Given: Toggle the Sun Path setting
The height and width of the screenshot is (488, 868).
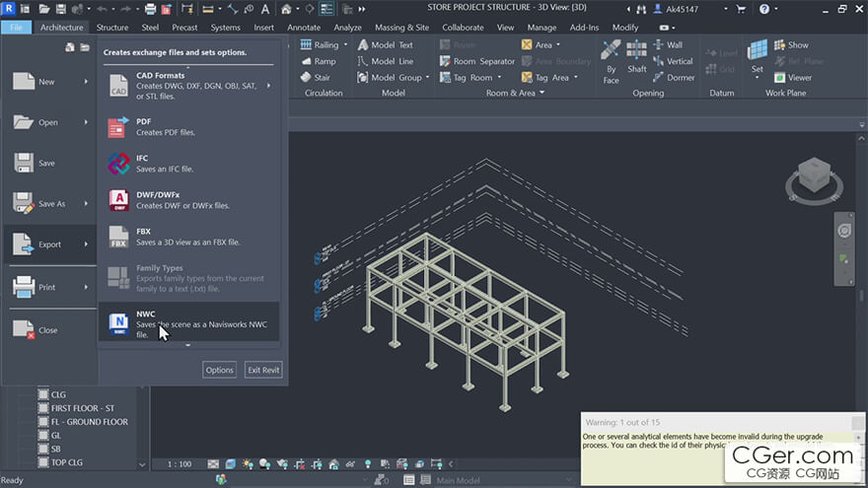Looking at the screenshot, I should coord(248,464).
